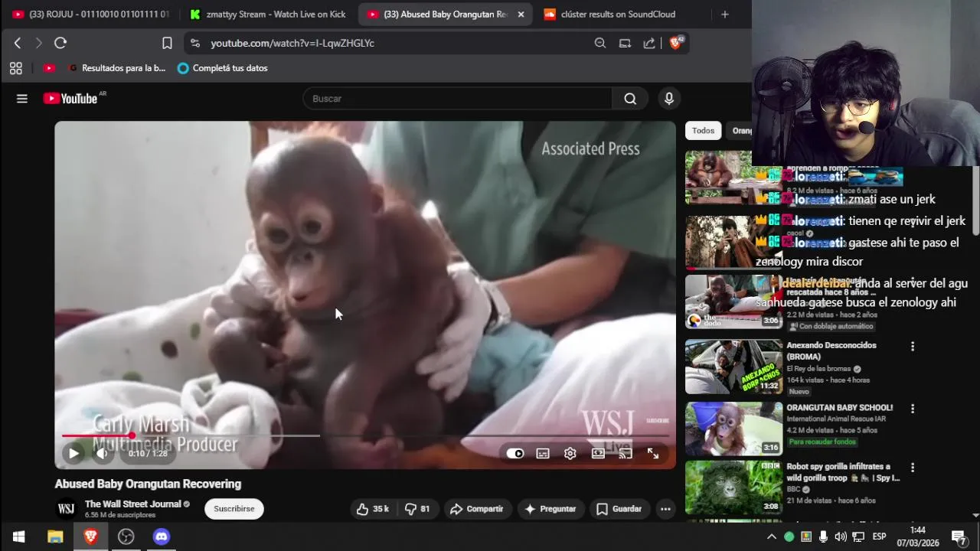Play the video with the play button

pyautogui.click(x=73, y=453)
